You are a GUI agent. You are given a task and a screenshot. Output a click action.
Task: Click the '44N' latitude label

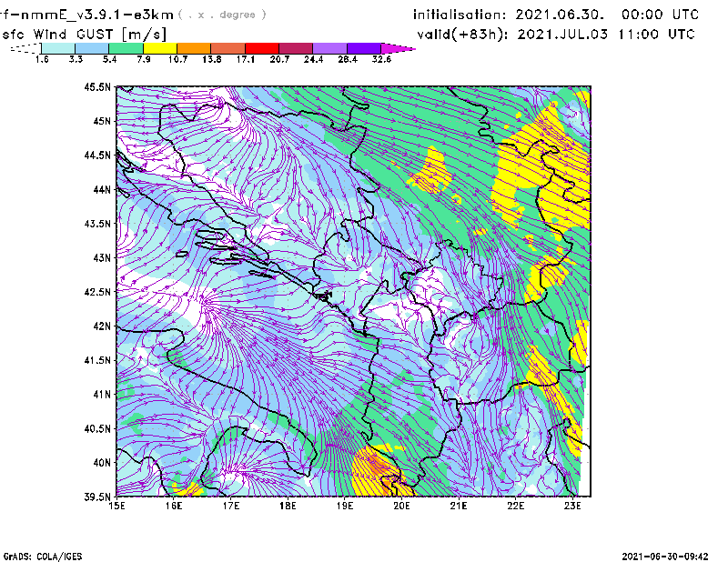coord(102,189)
